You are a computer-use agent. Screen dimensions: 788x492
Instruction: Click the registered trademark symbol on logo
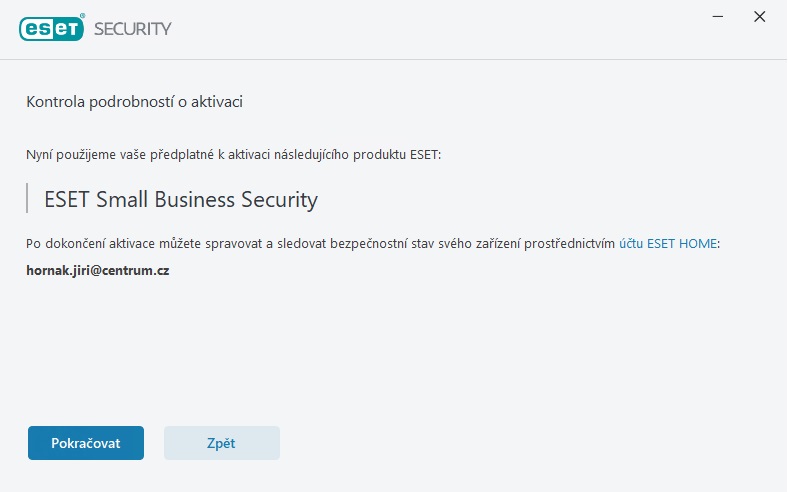tap(82, 16)
